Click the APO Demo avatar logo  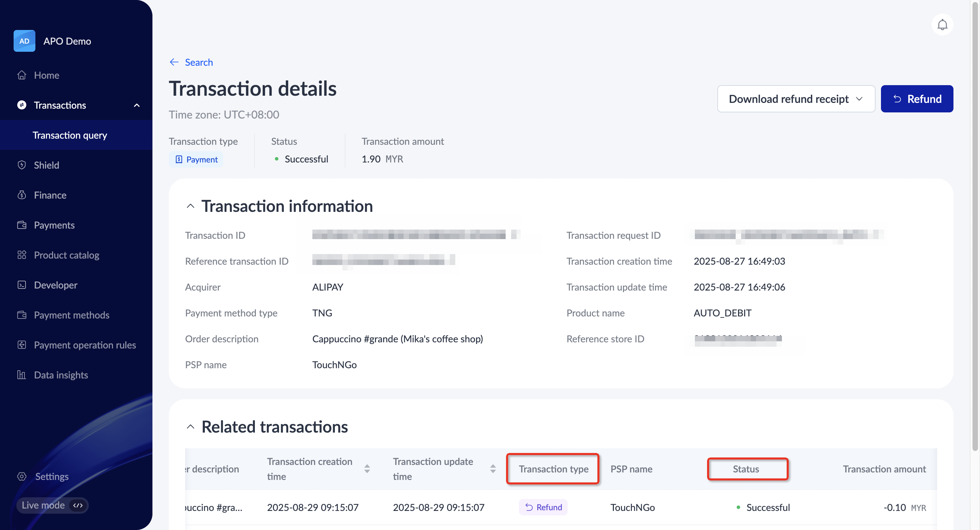click(x=24, y=41)
